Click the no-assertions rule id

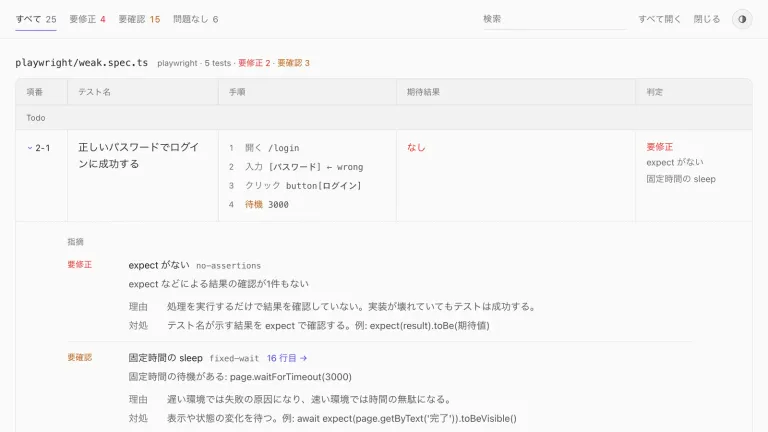pos(228,265)
